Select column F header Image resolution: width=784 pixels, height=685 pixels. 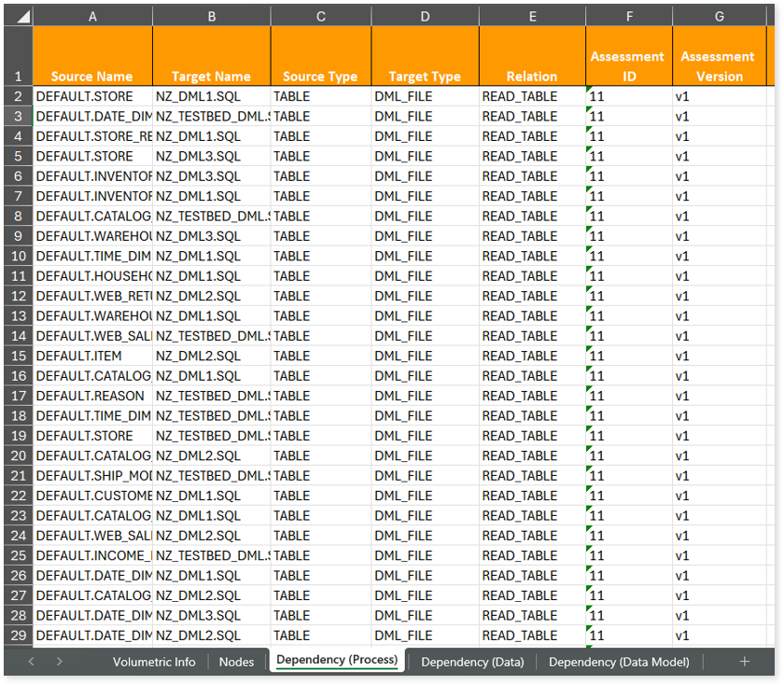629,17
